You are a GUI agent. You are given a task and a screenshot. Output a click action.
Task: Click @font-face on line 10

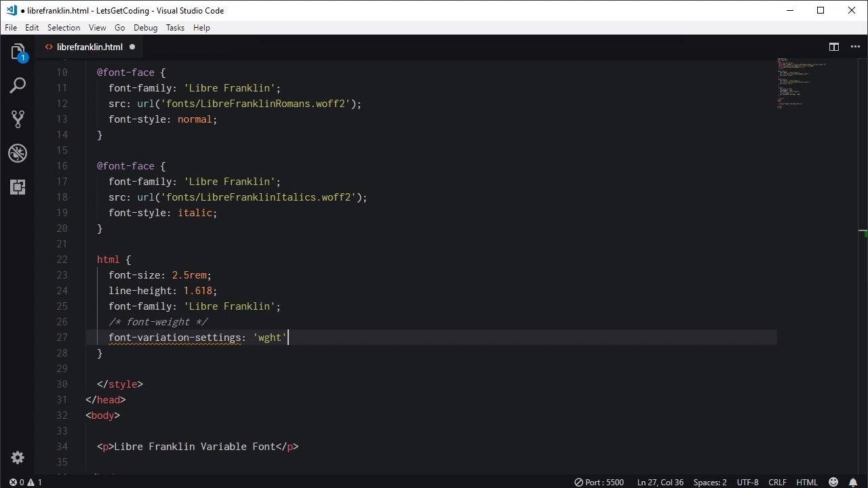point(125,73)
